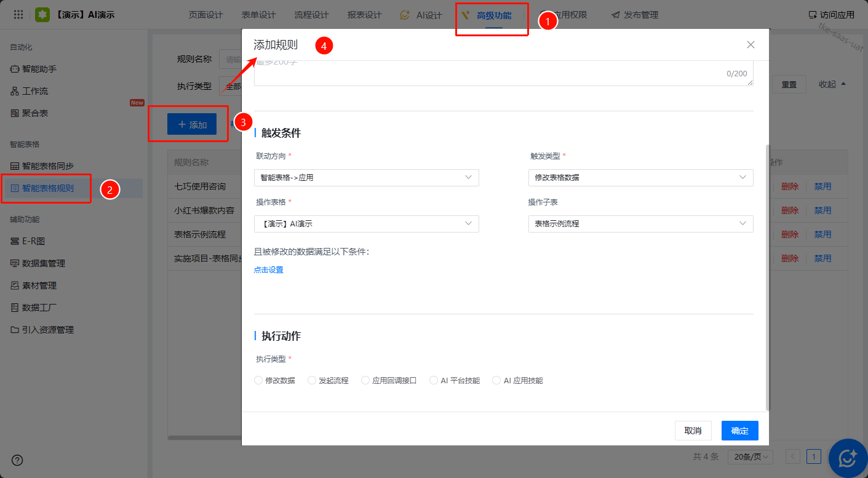Screen dimensions: 868x478
Task: Expand the 操作子表 dropdown
Action: coord(640,224)
